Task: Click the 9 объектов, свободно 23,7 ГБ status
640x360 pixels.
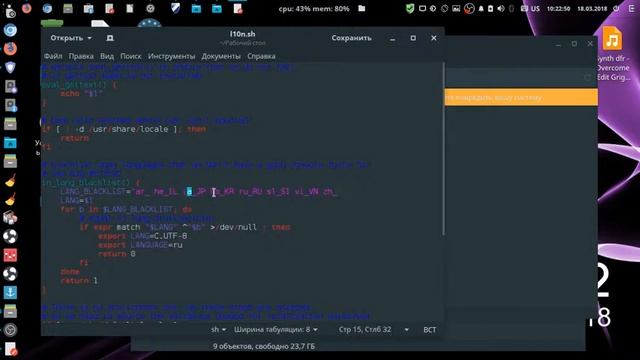Action: 264,346
